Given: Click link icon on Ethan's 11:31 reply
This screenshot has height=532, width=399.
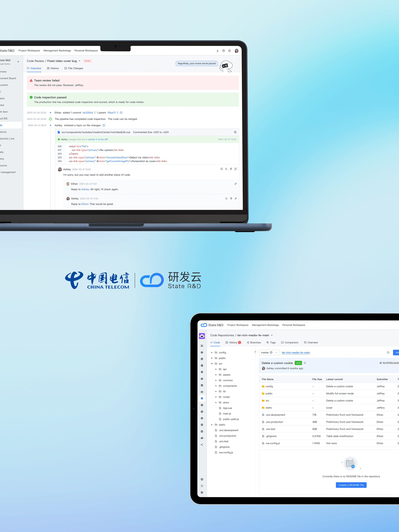Looking at the screenshot, I should [236, 184].
